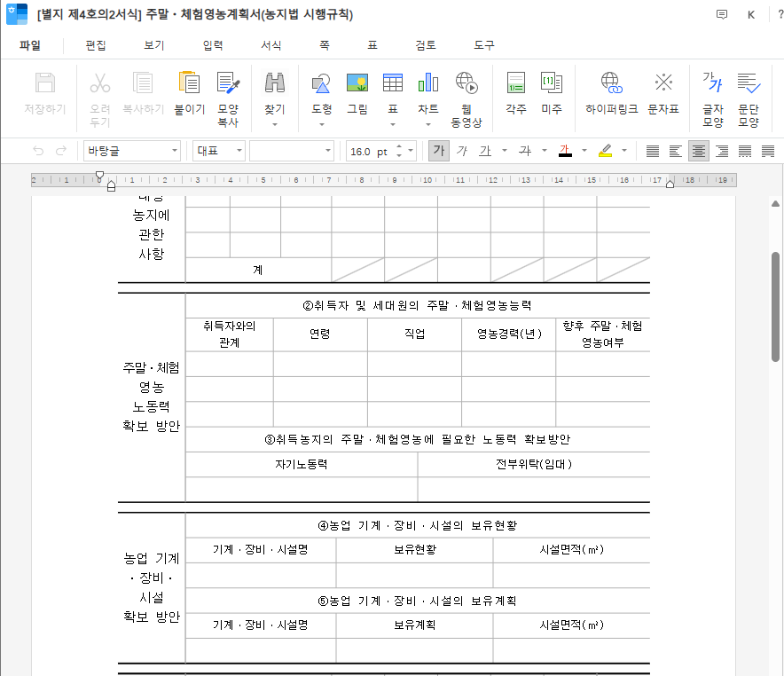Set right paragraph alignment
Image resolution: width=784 pixels, height=676 pixels.
722,151
